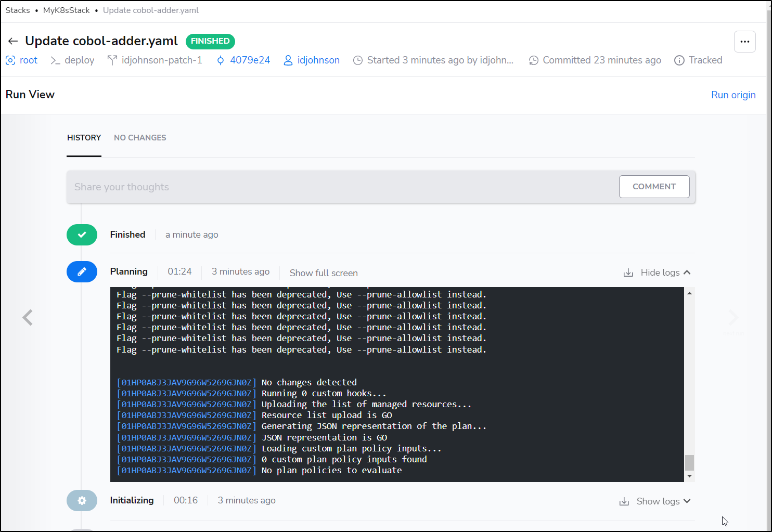
Task: Select the HISTORY tab
Action: (84, 138)
